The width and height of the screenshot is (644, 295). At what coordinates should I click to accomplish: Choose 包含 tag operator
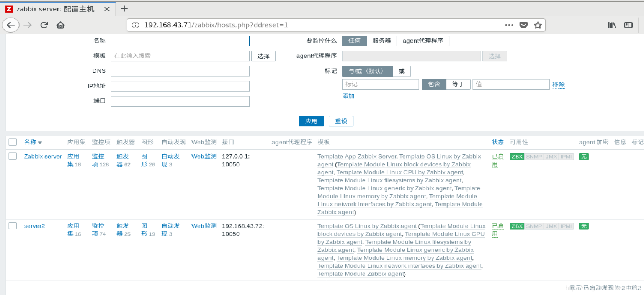coord(434,84)
